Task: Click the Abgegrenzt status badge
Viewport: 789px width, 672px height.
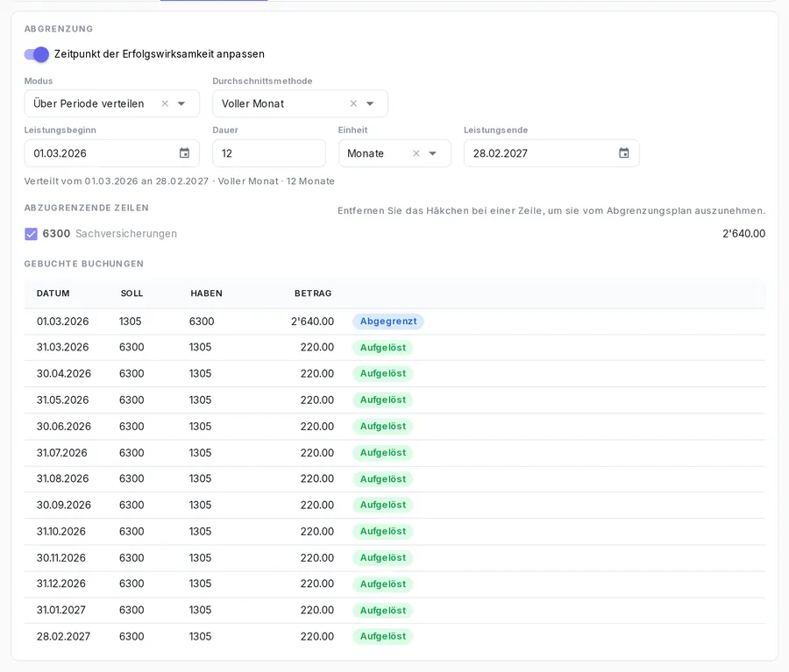Action: pos(388,322)
